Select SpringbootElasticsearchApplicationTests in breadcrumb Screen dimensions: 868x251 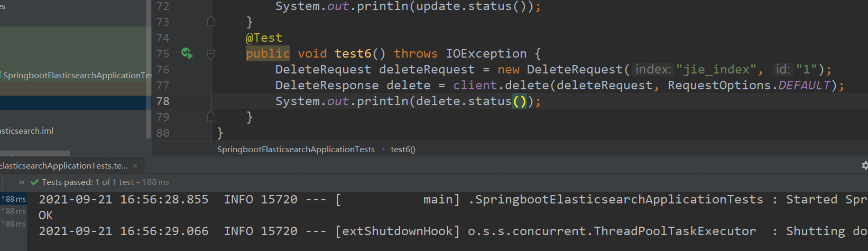[296, 150]
